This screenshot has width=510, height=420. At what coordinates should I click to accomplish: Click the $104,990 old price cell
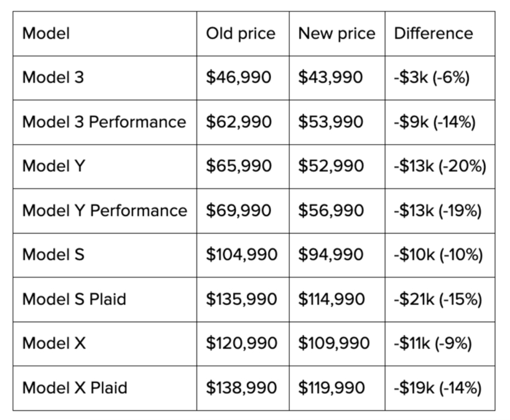(242, 255)
